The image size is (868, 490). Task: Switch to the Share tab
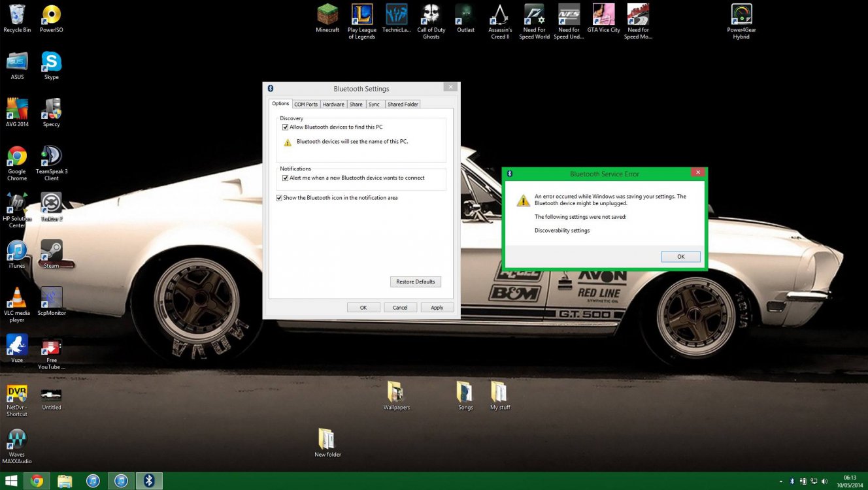click(x=356, y=105)
